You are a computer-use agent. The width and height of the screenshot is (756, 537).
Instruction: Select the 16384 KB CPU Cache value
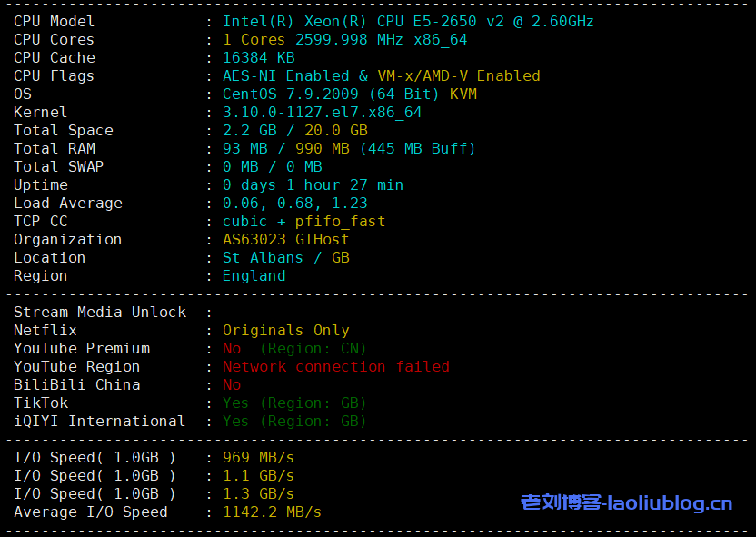259,57
